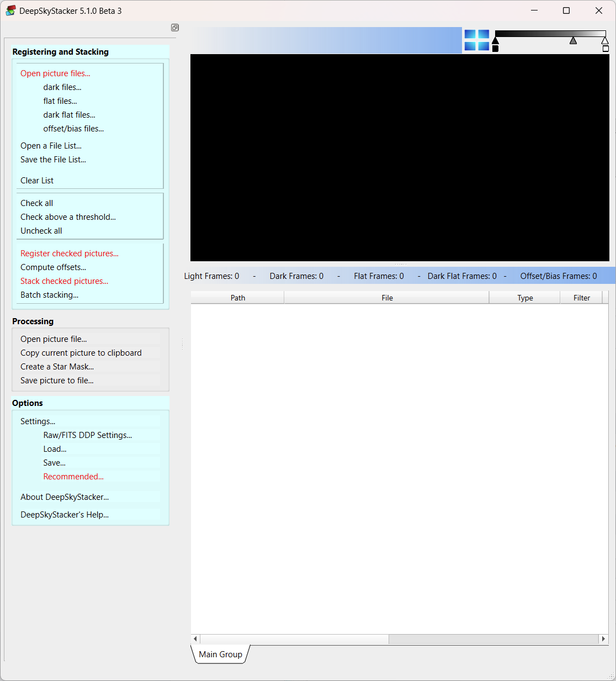
Task: Open Settings... under Options
Action: pos(38,421)
